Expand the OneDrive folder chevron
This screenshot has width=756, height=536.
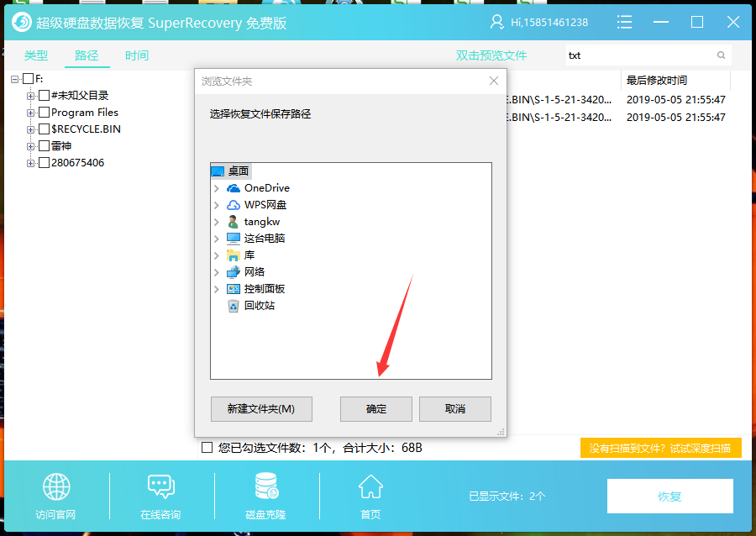pyautogui.click(x=217, y=188)
